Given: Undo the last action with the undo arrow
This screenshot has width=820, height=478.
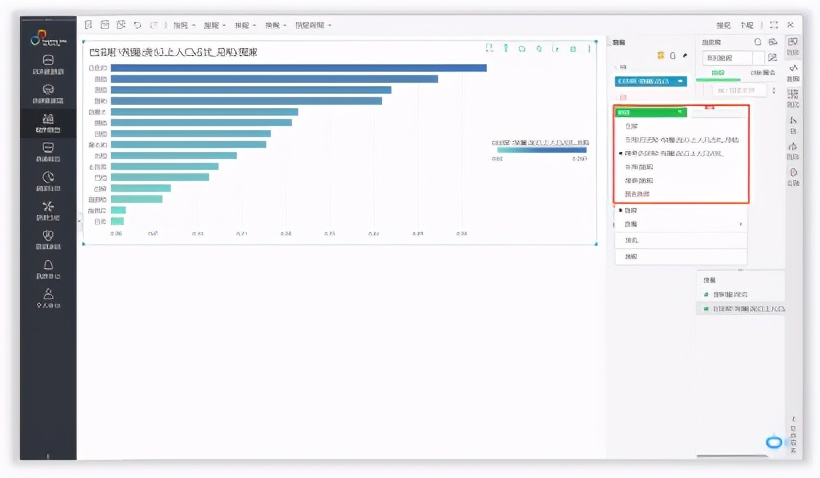Looking at the screenshot, I should pos(137,25).
